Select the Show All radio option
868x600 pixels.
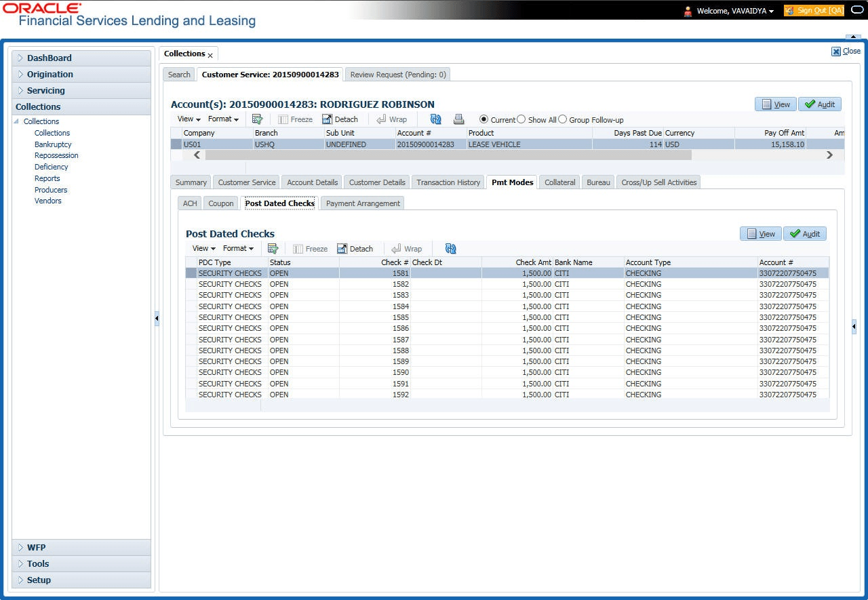[x=521, y=119]
